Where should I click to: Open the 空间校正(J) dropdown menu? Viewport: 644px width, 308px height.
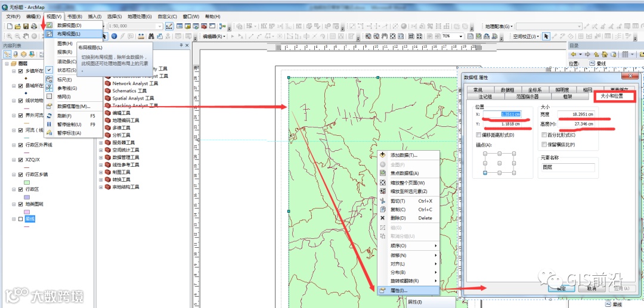coord(527,36)
